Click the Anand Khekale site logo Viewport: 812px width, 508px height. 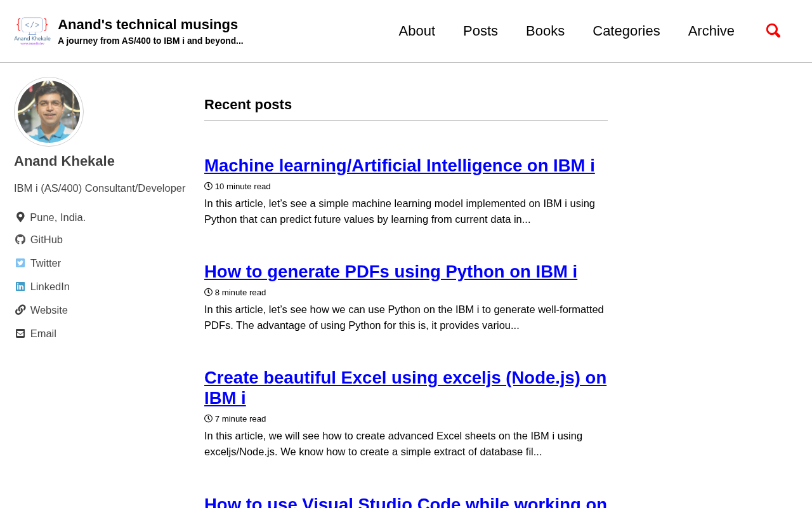(32, 31)
